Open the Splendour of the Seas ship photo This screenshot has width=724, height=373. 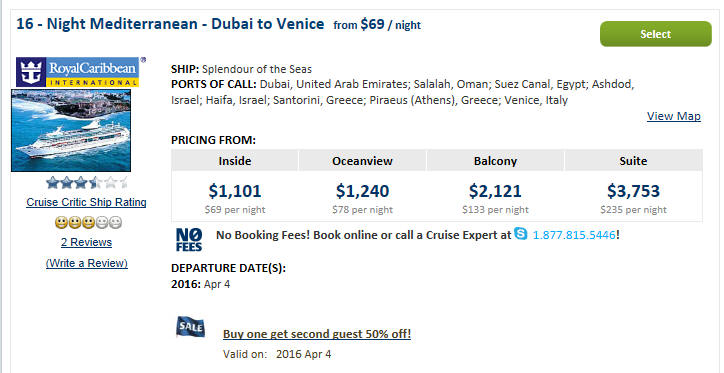click(71, 130)
